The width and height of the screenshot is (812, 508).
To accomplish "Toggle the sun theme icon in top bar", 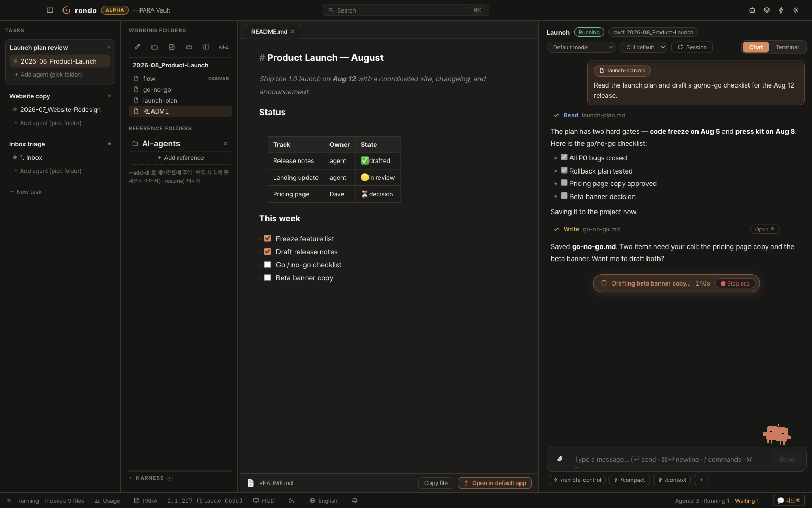I will [x=796, y=10].
